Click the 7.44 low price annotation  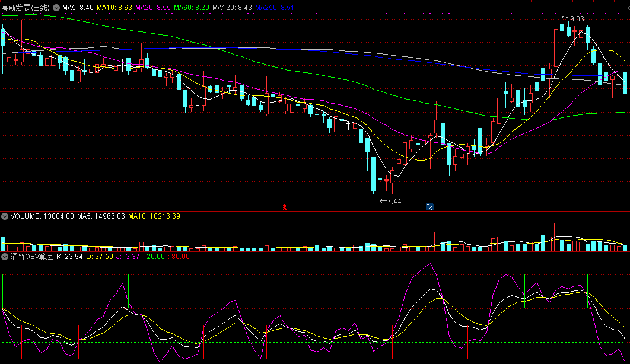point(394,201)
